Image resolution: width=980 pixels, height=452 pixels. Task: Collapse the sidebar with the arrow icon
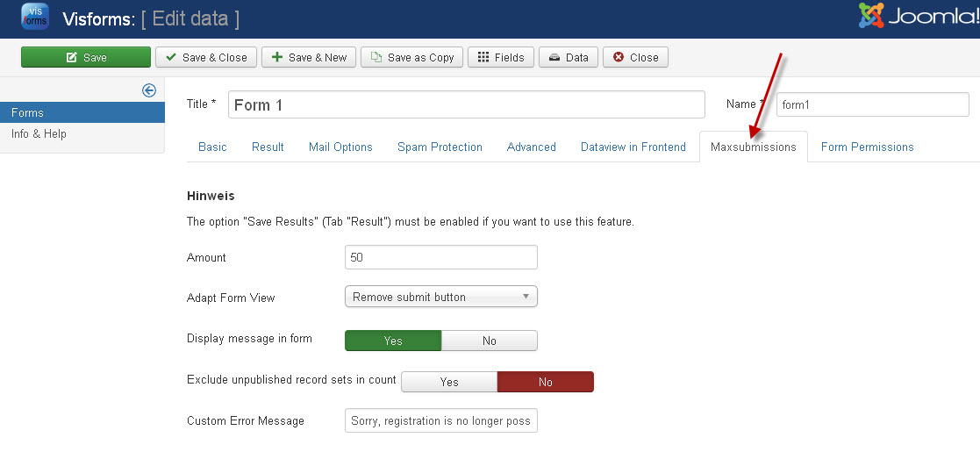tap(149, 90)
